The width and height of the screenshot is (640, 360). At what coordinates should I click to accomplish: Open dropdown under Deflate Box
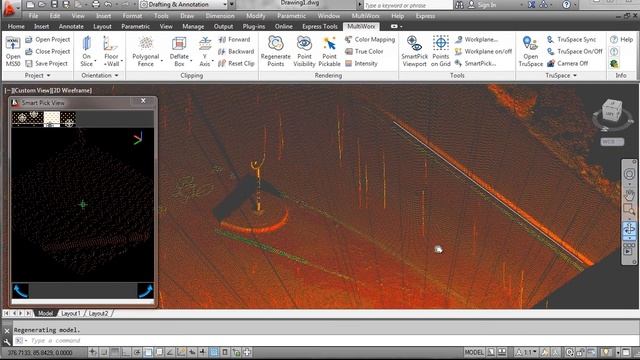coord(191,61)
